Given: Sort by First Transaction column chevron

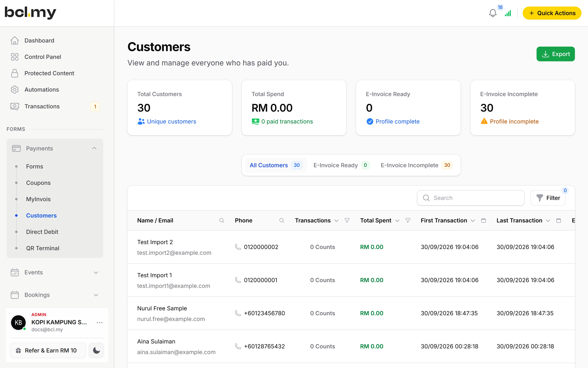Looking at the screenshot, I should pos(473,221).
